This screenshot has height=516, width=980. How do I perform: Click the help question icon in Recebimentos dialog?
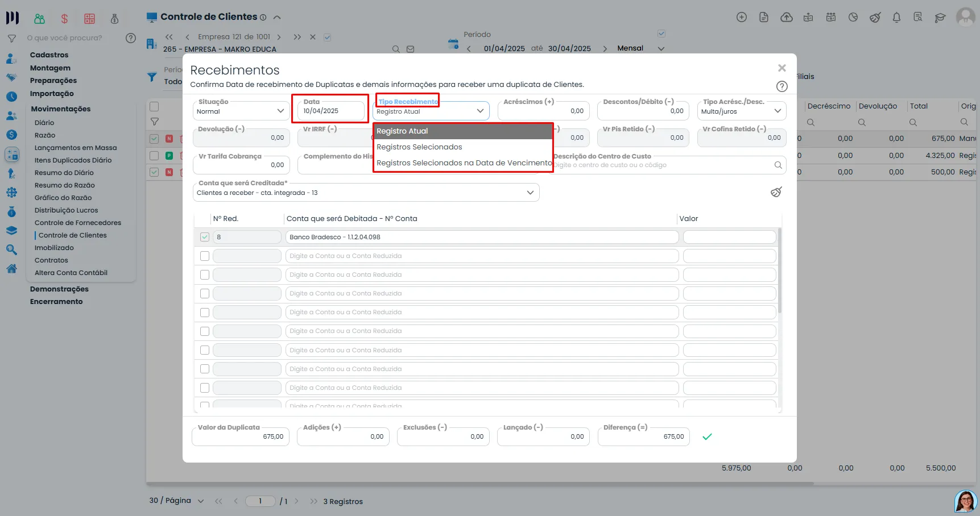pyautogui.click(x=782, y=86)
